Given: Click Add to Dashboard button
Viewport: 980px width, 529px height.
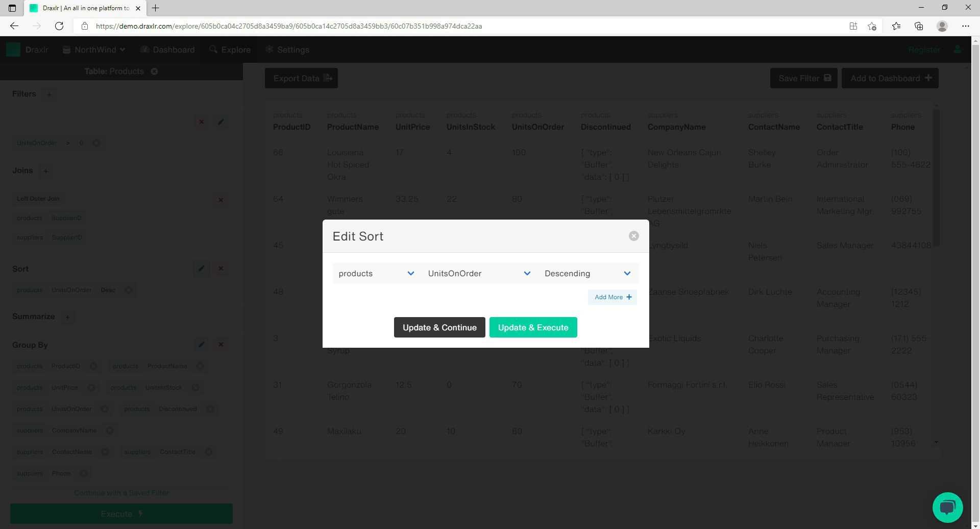Looking at the screenshot, I should click(890, 78).
